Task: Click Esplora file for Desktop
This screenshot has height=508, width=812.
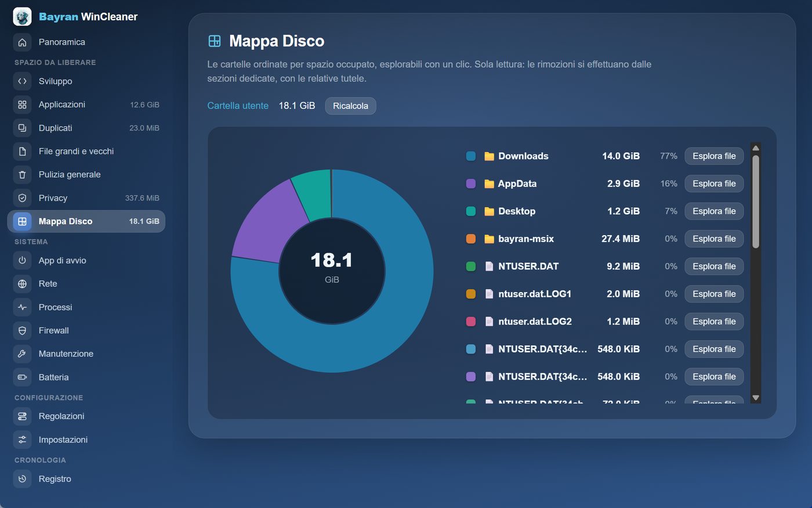Action: (714, 211)
